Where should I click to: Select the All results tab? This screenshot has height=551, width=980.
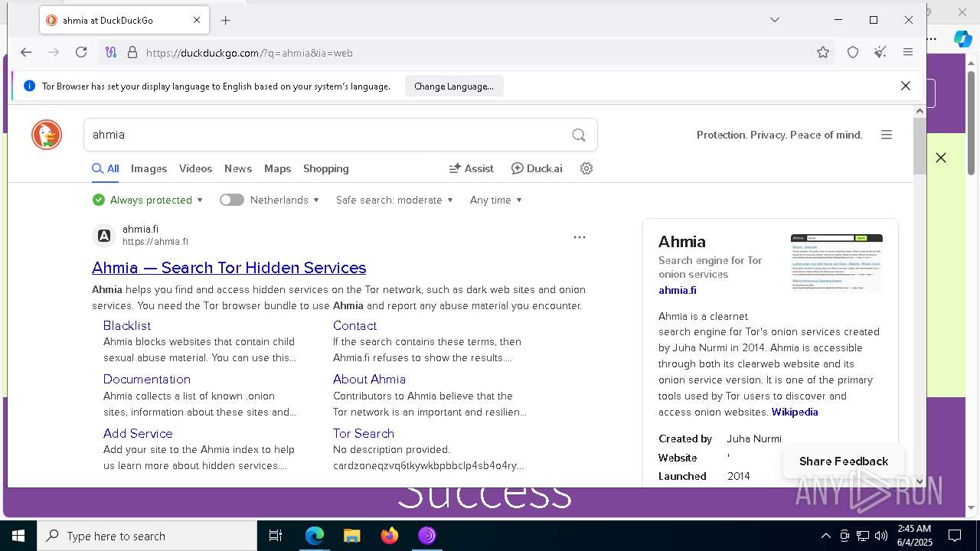click(106, 168)
